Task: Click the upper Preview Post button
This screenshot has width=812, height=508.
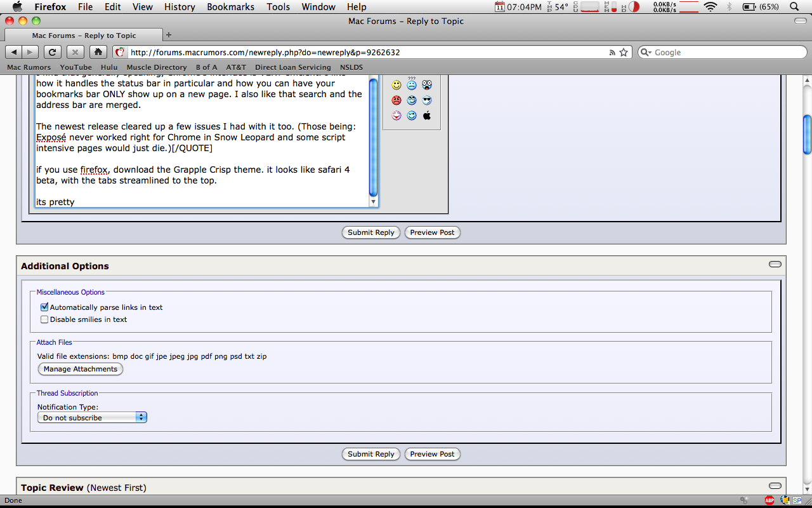Action: tap(432, 232)
